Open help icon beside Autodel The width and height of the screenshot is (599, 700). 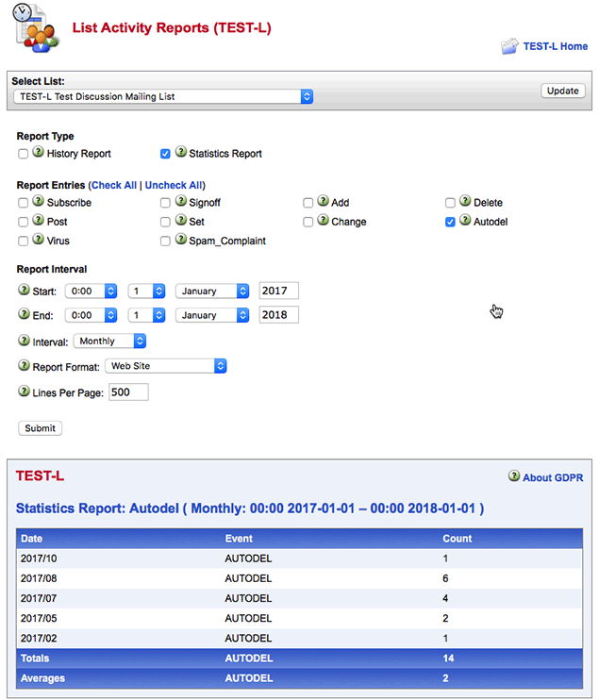click(x=465, y=220)
